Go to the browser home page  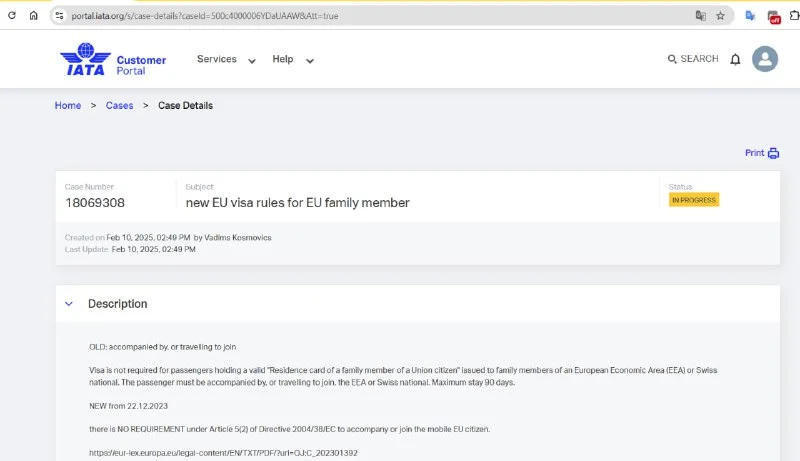(33, 16)
